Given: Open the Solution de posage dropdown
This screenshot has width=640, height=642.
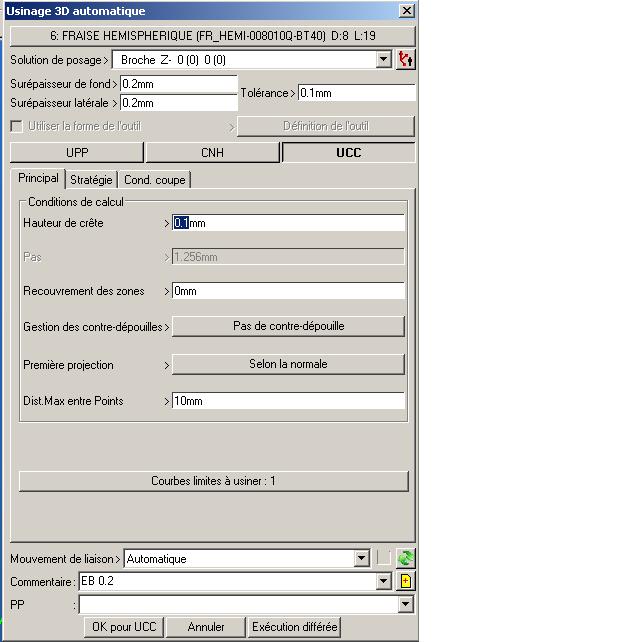Looking at the screenshot, I should pyautogui.click(x=383, y=60).
